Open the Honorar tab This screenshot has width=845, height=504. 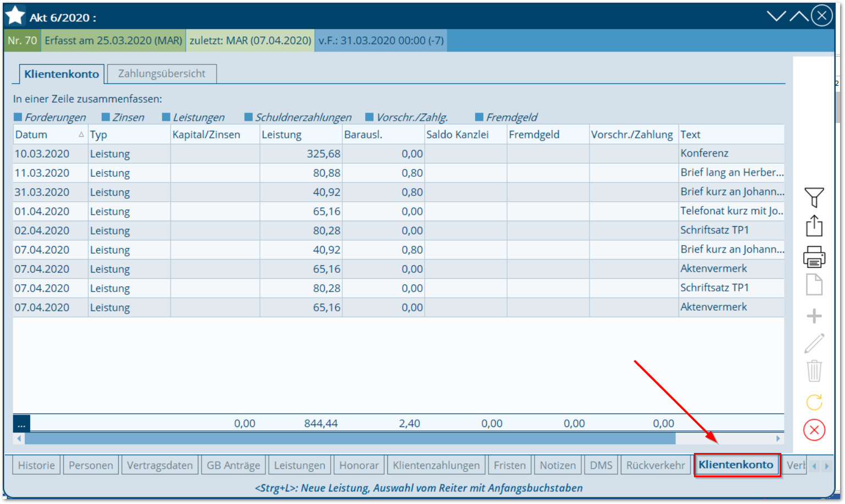pyautogui.click(x=359, y=466)
